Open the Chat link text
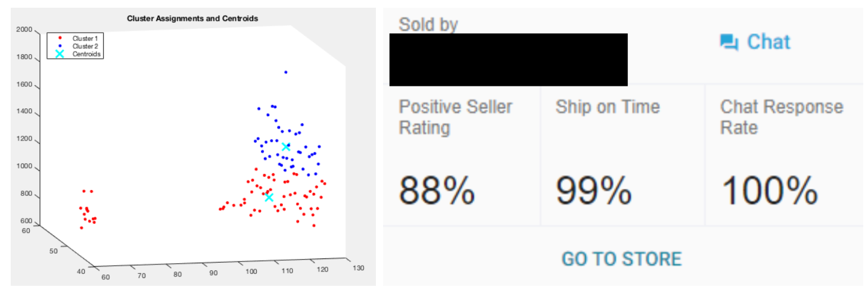The height and width of the screenshot is (290, 868). [769, 42]
